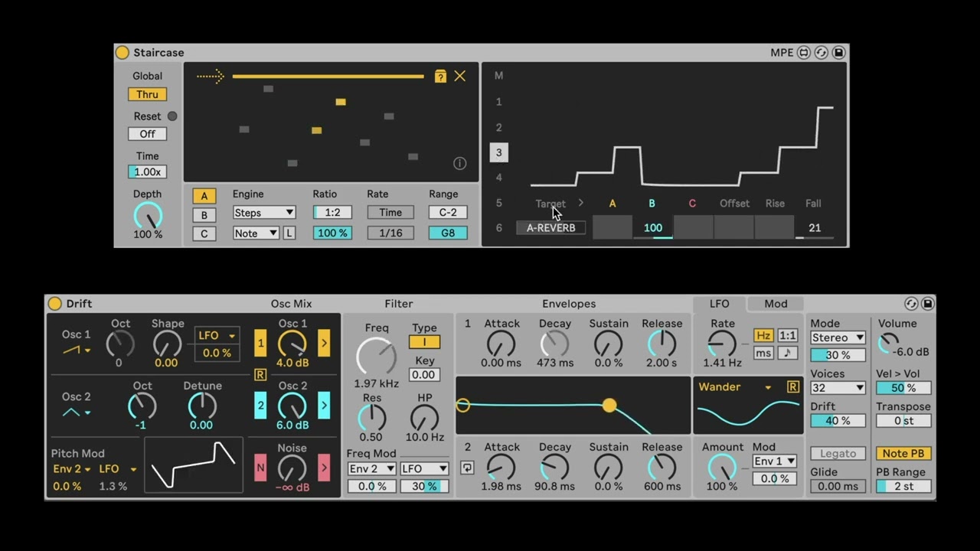
Task: Open the question-mark help icon in Staircase
Action: click(x=440, y=76)
